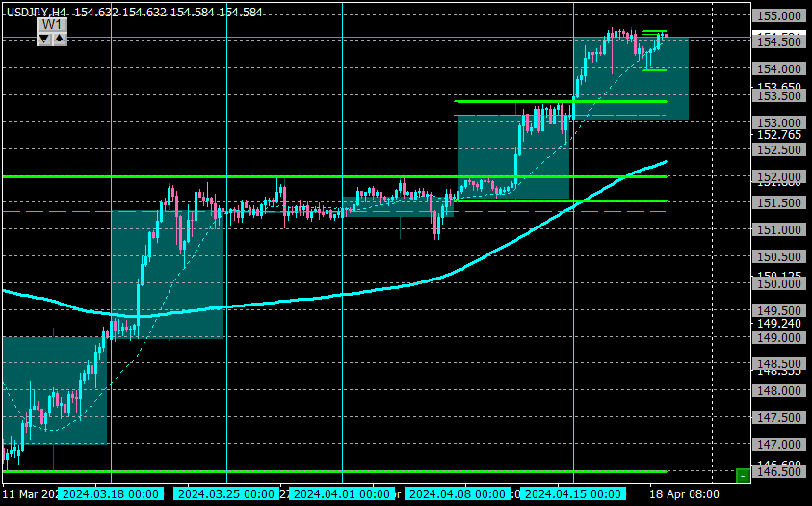The height and width of the screenshot is (506, 812).
Task: Click the 154.000 price label
Action: [778, 68]
